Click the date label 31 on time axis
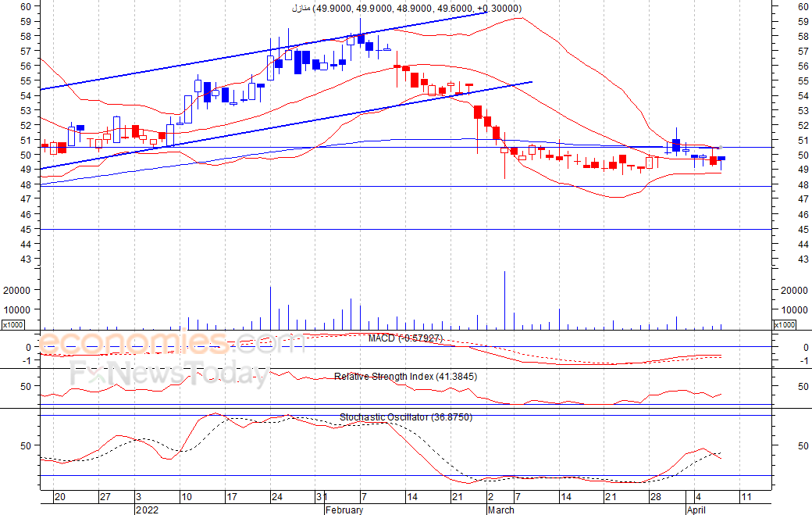Screen dimensions: 812x515 (x=321, y=497)
